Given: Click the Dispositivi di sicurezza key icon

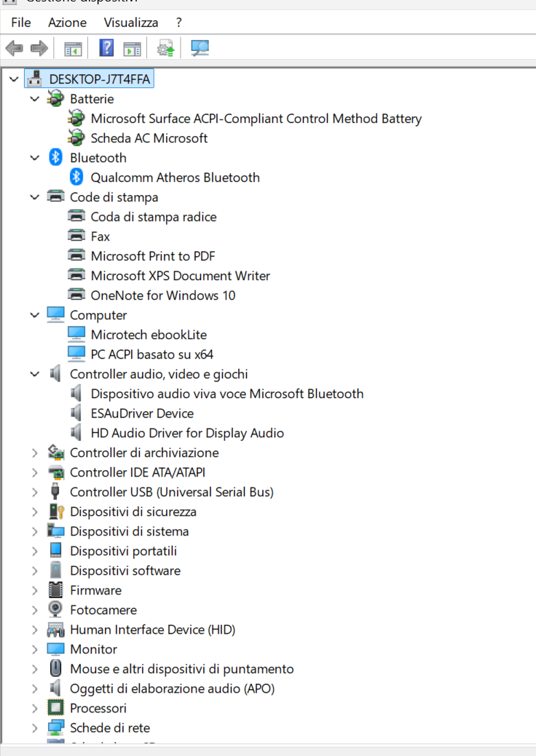Looking at the screenshot, I should point(57,511).
